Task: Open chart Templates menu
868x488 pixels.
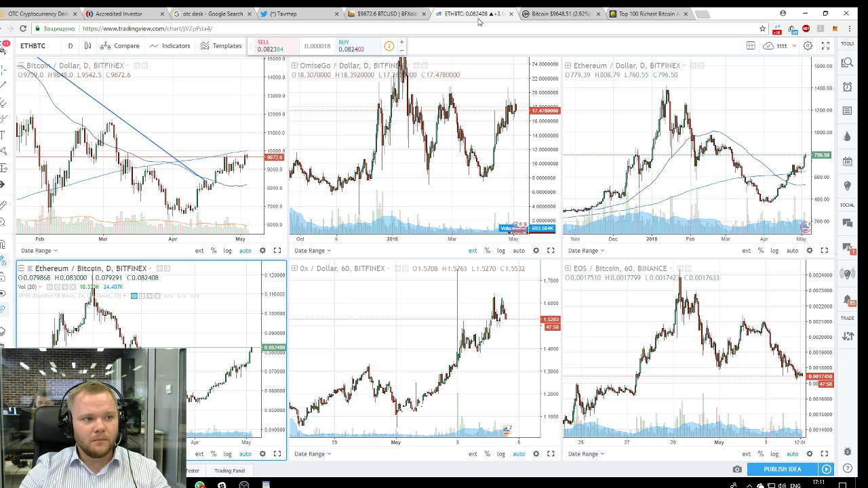Action: pyautogui.click(x=221, y=45)
